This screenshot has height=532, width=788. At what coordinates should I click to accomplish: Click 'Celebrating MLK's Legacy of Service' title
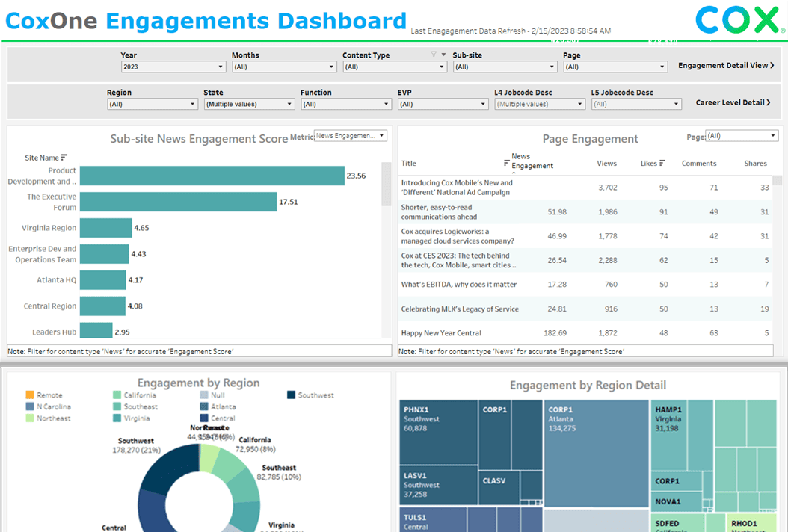(460, 309)
